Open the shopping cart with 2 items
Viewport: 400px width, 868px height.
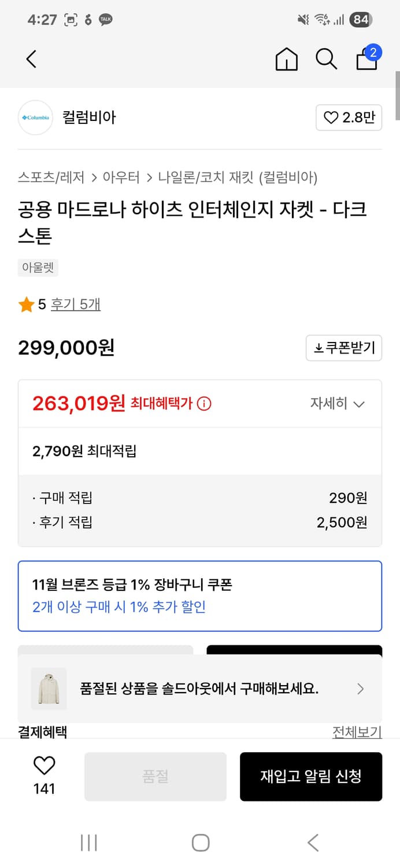click(x=366, y=60)
